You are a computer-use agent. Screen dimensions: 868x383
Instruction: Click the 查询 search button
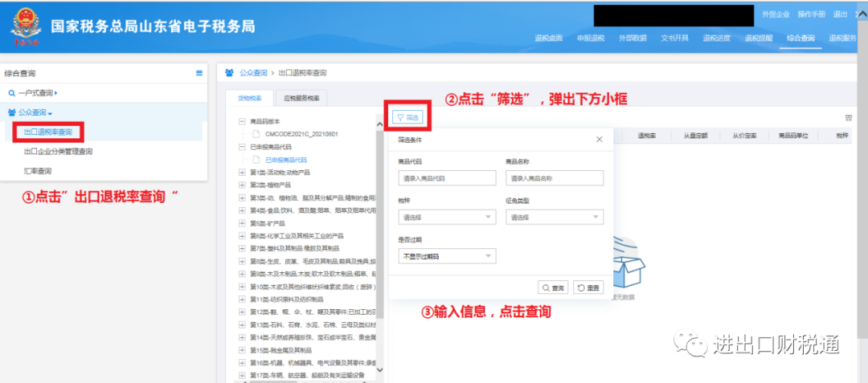pyautogui.click(x=552, y=287)
